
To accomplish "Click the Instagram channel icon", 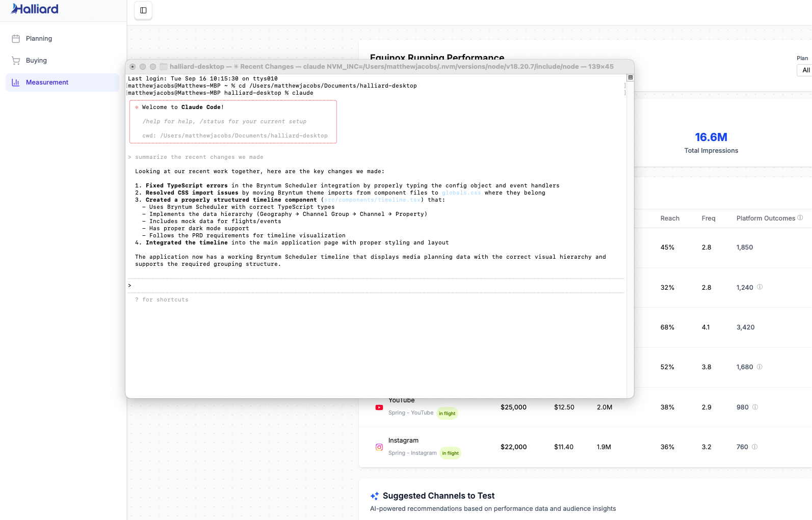I will pos(379,447).
